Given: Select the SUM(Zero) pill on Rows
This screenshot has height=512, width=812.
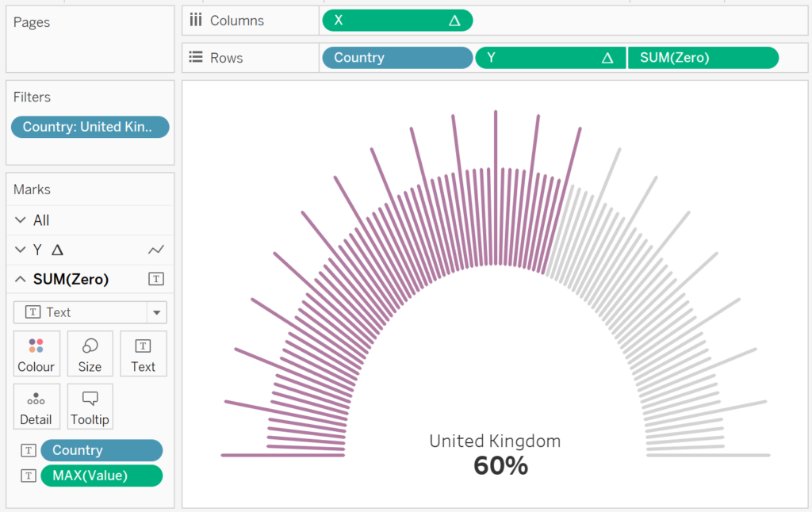Looking at the screenshot, I should [x=703, y=58].
